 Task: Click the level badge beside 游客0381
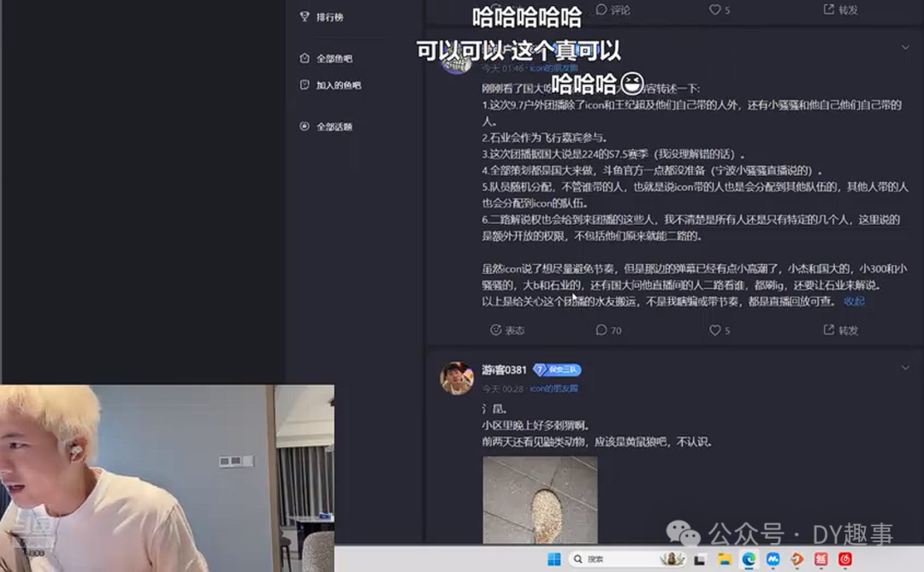point(557,370)
